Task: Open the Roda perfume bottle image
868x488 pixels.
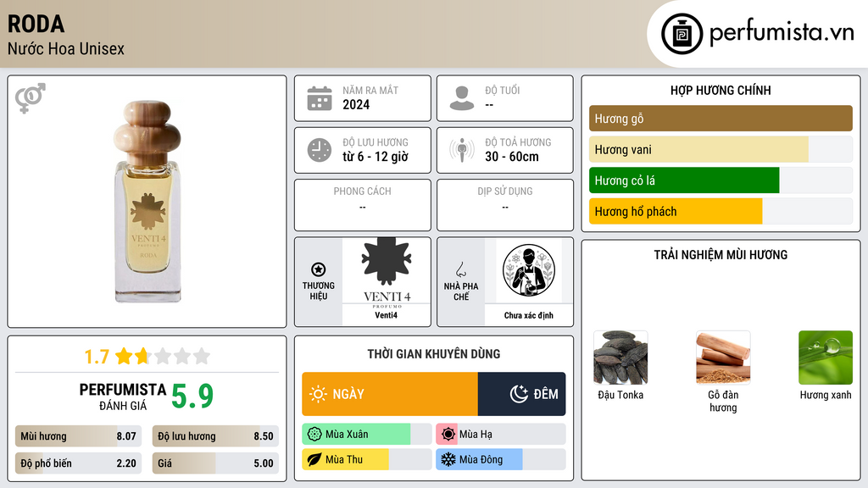Action: (147, 202)
